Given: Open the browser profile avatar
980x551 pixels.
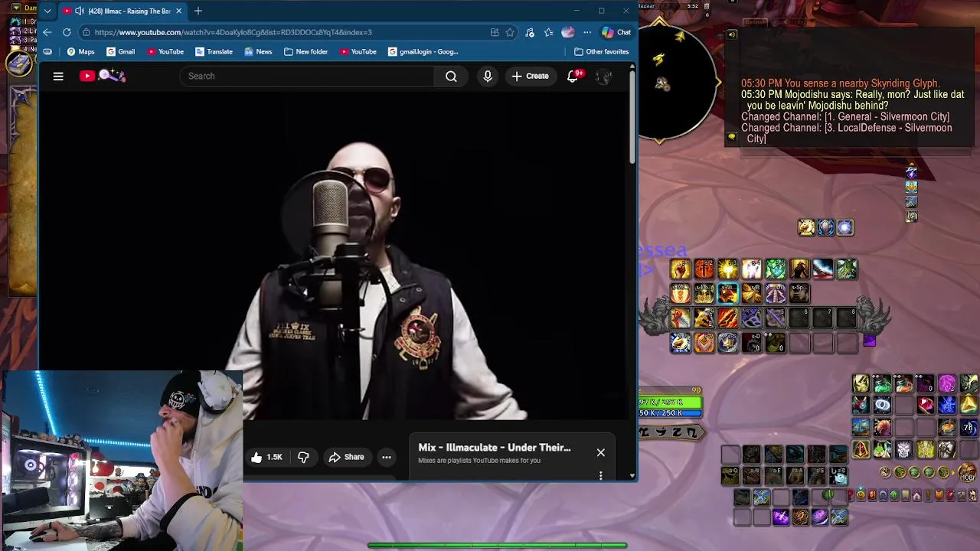Looking at the screenshot, I should [567, 32].
